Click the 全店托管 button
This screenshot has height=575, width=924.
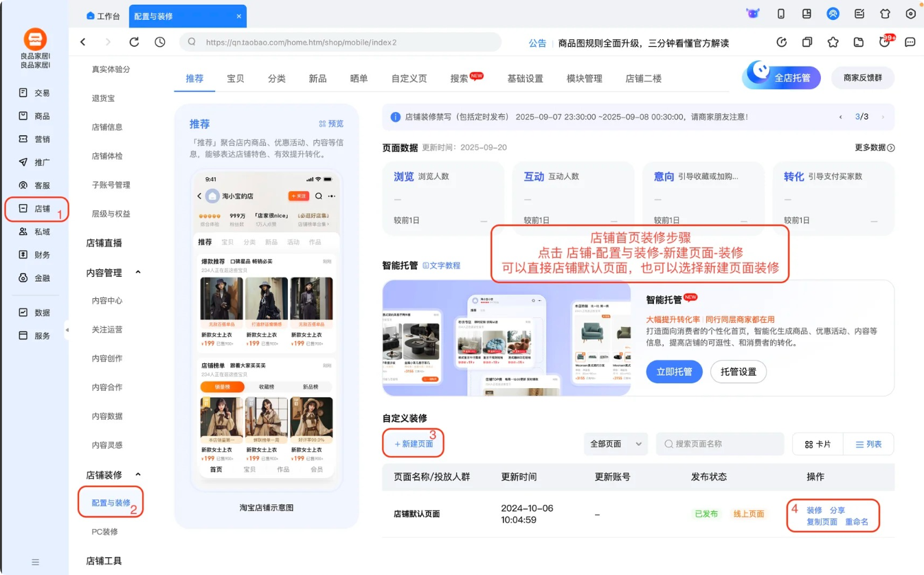click(782, 77)
